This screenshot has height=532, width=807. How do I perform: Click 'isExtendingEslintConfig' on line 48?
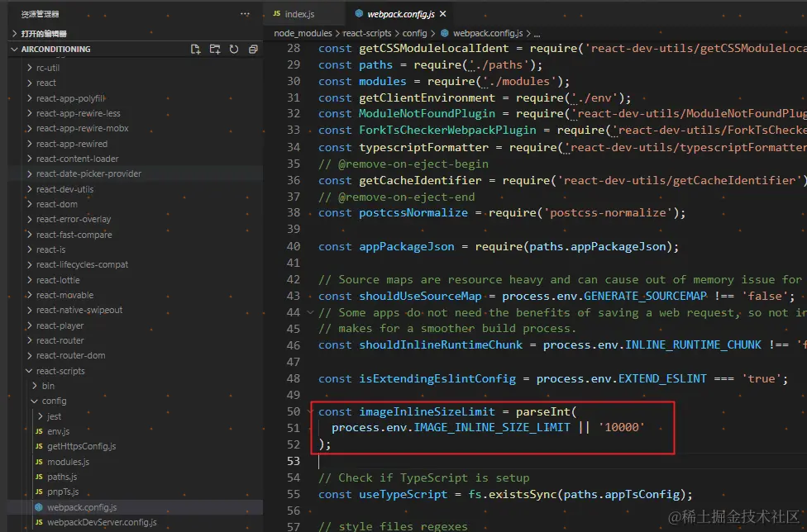coord(437,378)
